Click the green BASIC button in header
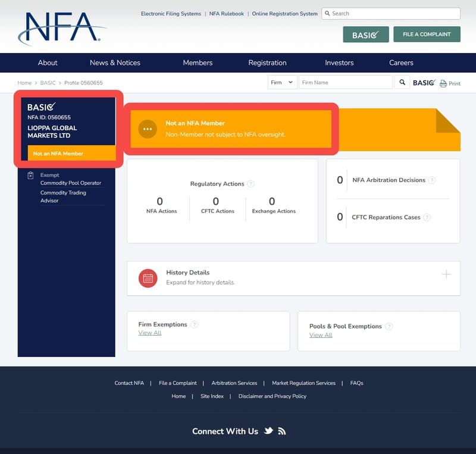This screenshot has height=454, width=476. click(x=365, y=35)
